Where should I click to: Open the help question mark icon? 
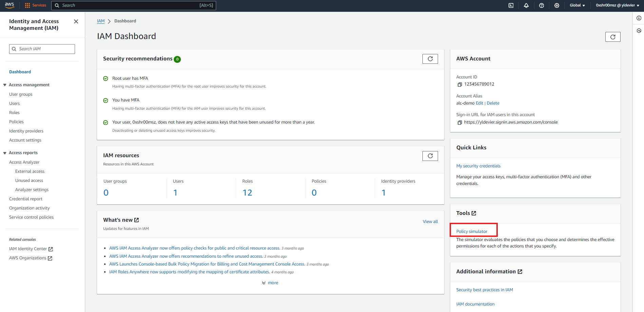(541, 5)
